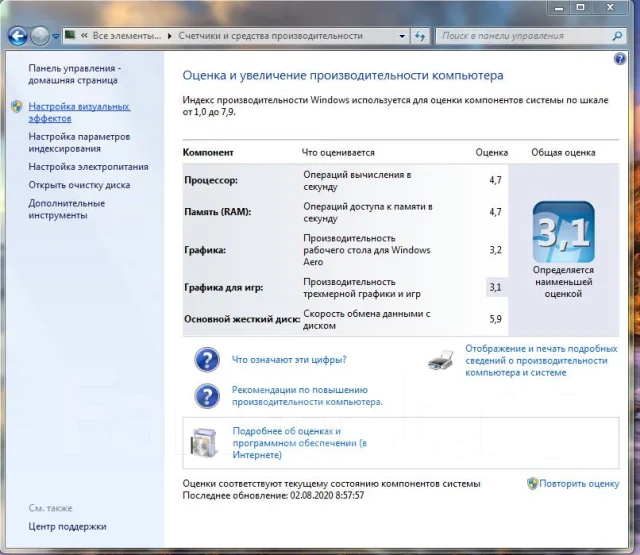
Task: Open 'Что означают эти цифры?' link
Action: pos(289,360)
